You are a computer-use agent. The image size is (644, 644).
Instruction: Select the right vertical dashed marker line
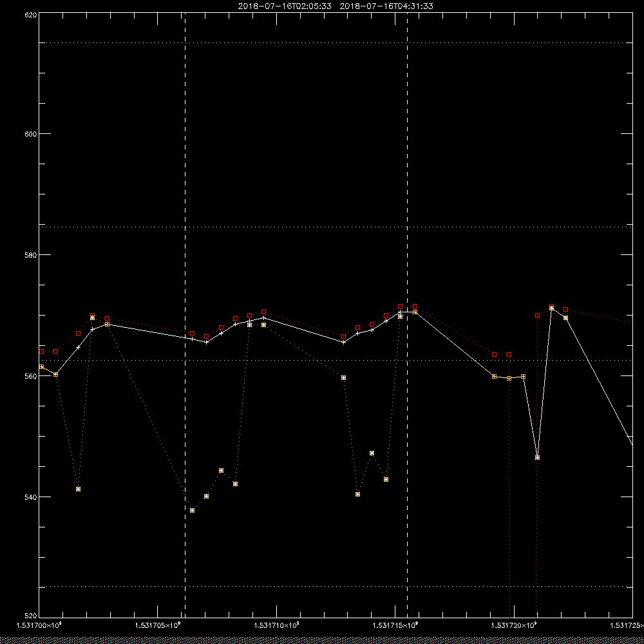coord(407,315)
